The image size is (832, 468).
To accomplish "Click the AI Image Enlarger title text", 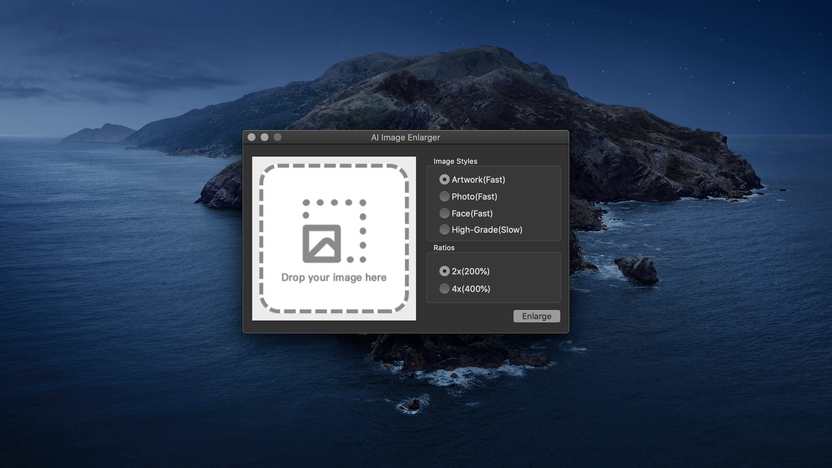I will (405, 137).
